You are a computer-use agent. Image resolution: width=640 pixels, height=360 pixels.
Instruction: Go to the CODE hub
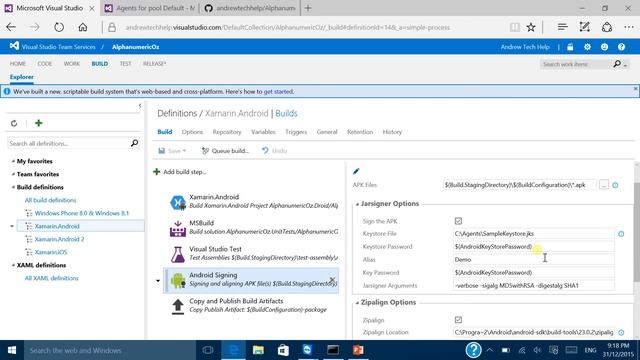(44, 64)
